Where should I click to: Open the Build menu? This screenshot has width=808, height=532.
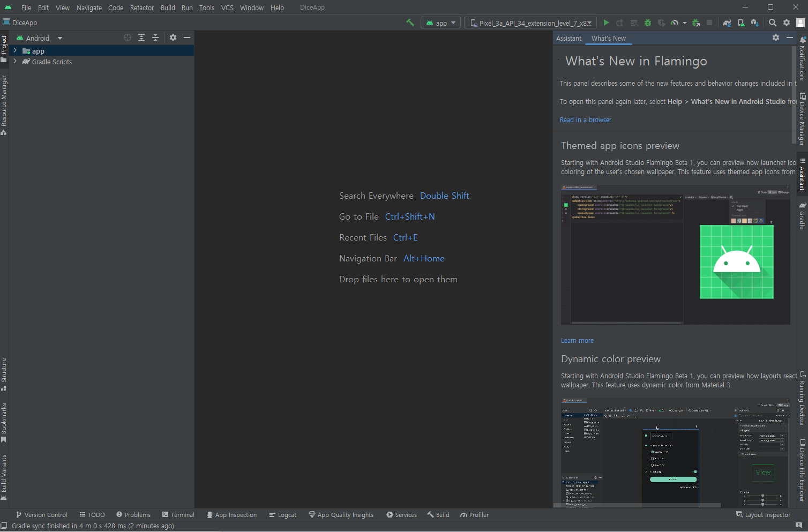(x=168, y=8)
